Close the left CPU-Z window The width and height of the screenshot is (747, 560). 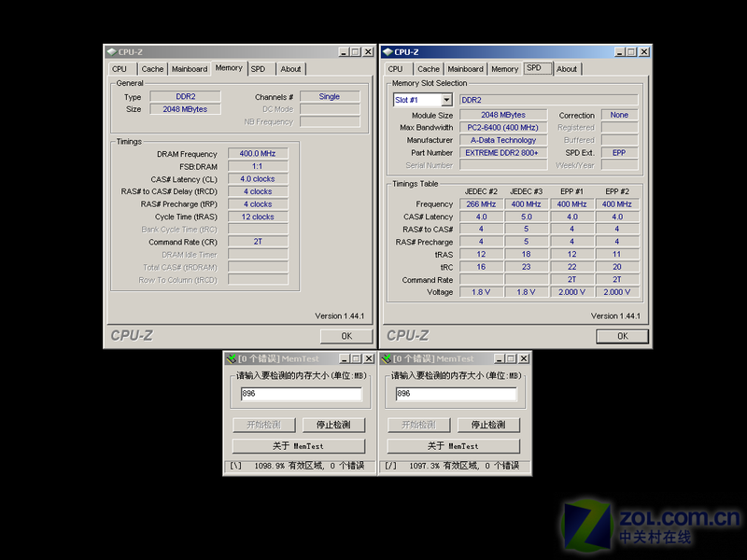(x=368, y=52)
